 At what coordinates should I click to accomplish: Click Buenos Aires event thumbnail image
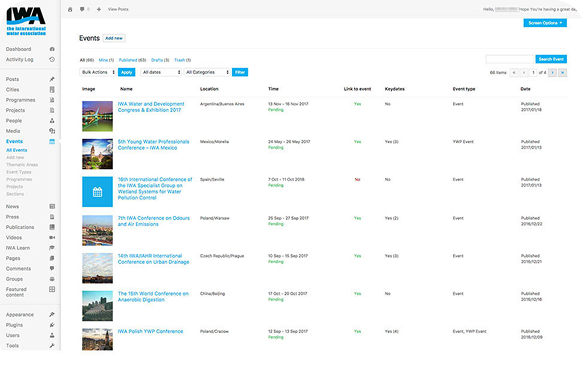coord(97,116)
